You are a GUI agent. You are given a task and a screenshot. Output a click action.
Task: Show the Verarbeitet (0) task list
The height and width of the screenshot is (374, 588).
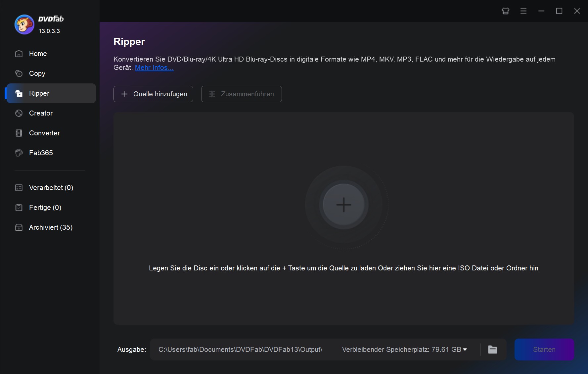click(51, 188)
